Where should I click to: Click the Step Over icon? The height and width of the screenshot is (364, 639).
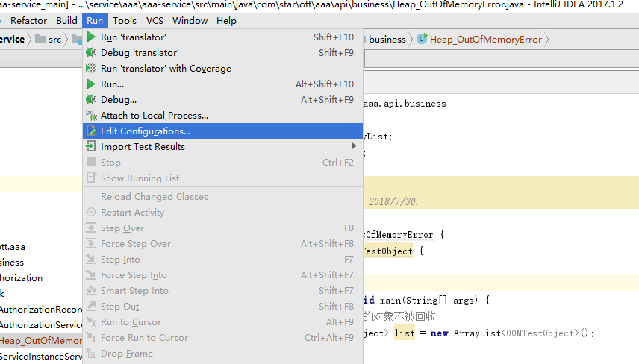pos(91,228)
